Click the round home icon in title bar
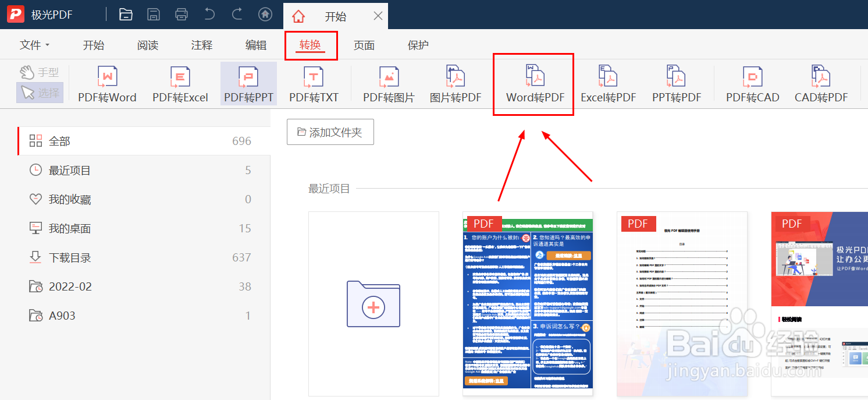This screenshot has width=868, height=400. pyautogui.click(x=265, y=15)
